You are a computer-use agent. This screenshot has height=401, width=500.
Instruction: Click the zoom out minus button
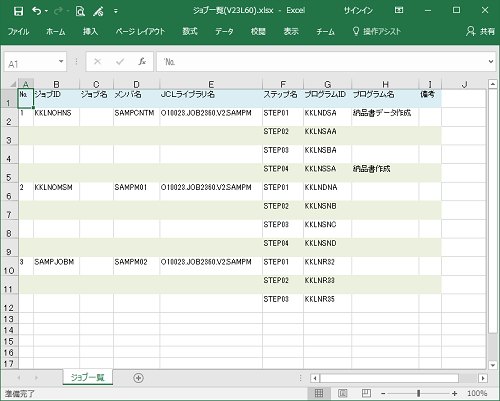tap(383, 394)
